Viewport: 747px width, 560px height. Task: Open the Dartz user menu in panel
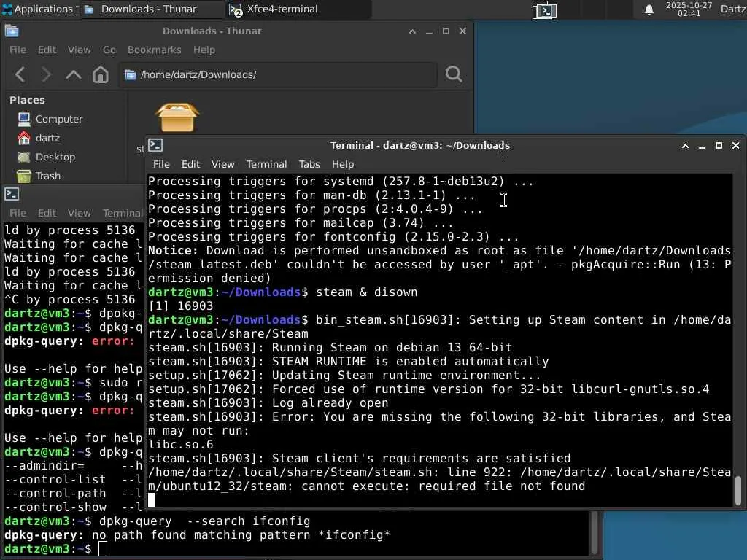733,9
